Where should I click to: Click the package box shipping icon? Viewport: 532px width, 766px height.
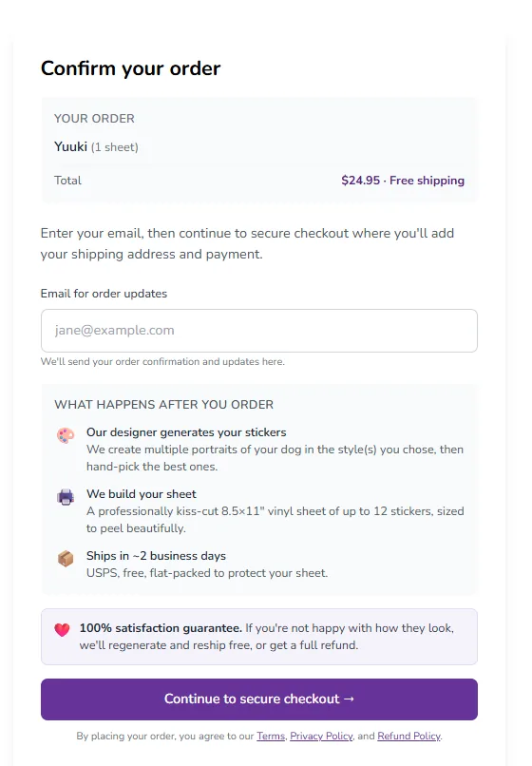pos(65,559)
